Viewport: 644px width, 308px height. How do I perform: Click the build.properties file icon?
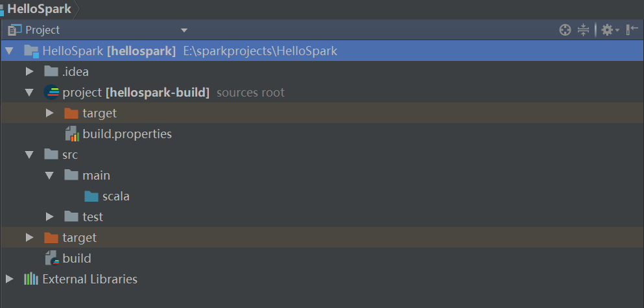click(x=71, y=134)
